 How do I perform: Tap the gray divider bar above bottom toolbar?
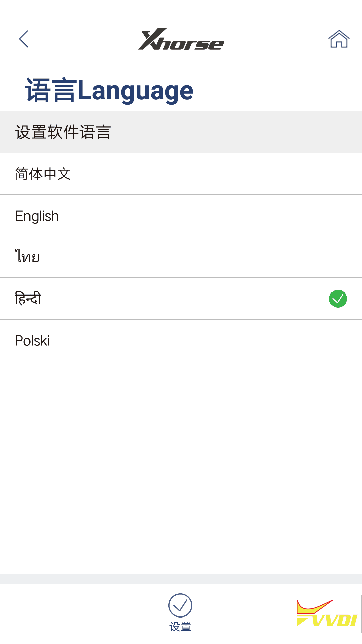[181, 579]
